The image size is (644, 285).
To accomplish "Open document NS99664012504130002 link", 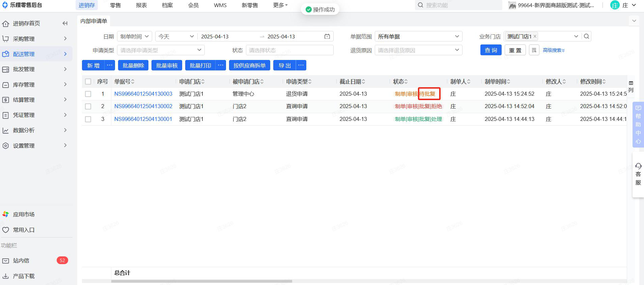I will [x=143, y=106].
